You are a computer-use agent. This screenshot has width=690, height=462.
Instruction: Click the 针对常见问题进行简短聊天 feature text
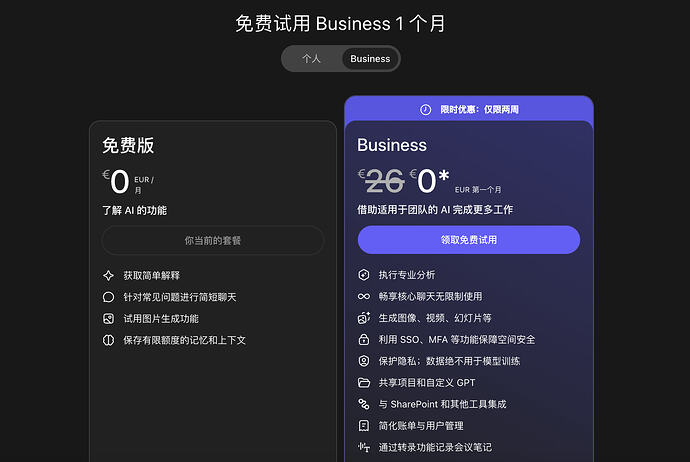tap(180, 297)
